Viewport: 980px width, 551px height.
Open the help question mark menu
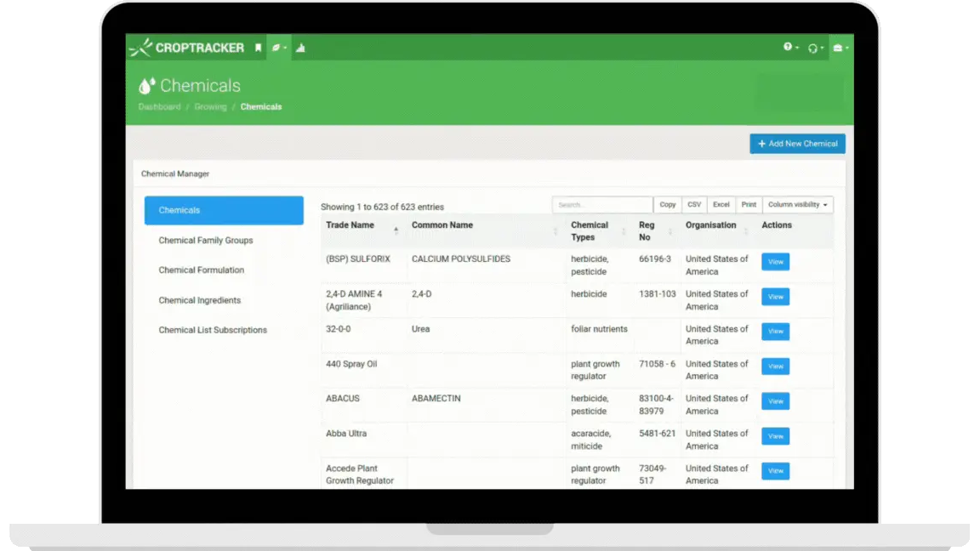[x=790, y=48]
